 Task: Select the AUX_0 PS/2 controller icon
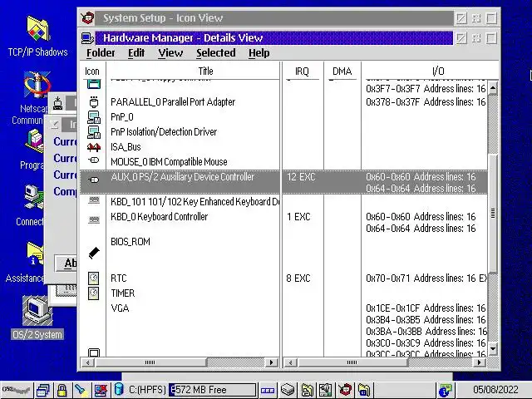click(x=94, y=180)
